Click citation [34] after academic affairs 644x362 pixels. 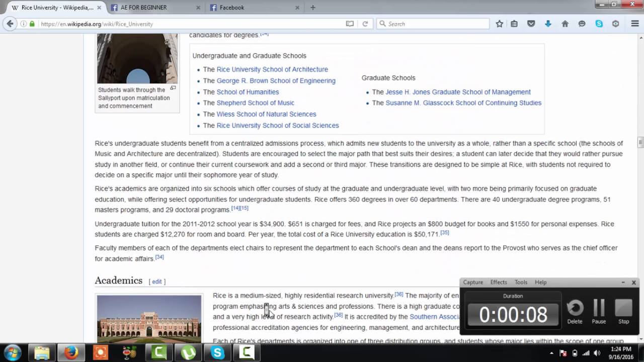(159, 257)
